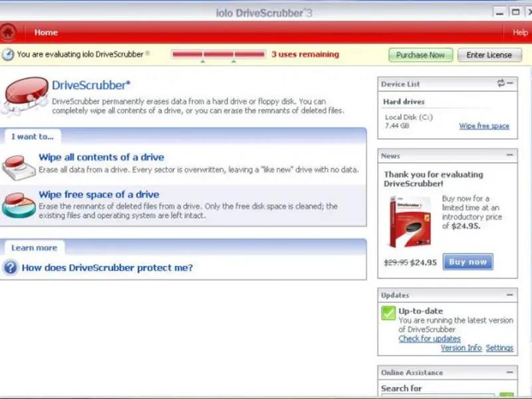Click the blue question mark icon
532x399 pixels.
[x=10, y=267]
